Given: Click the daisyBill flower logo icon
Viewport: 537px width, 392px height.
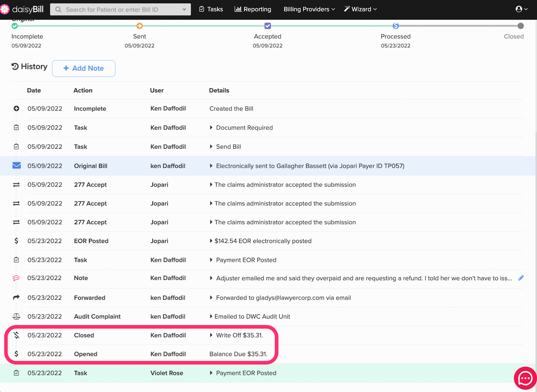Looking at the screenshot, I should pos(4,9).
